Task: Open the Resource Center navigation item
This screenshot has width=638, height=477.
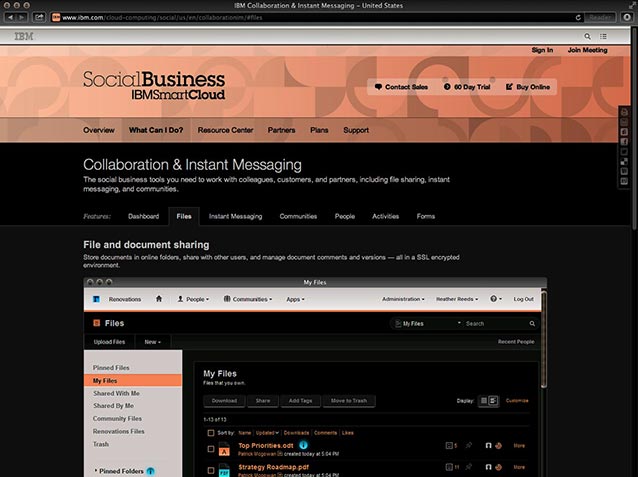Action: pyautogui.click(x=225, y=130)
